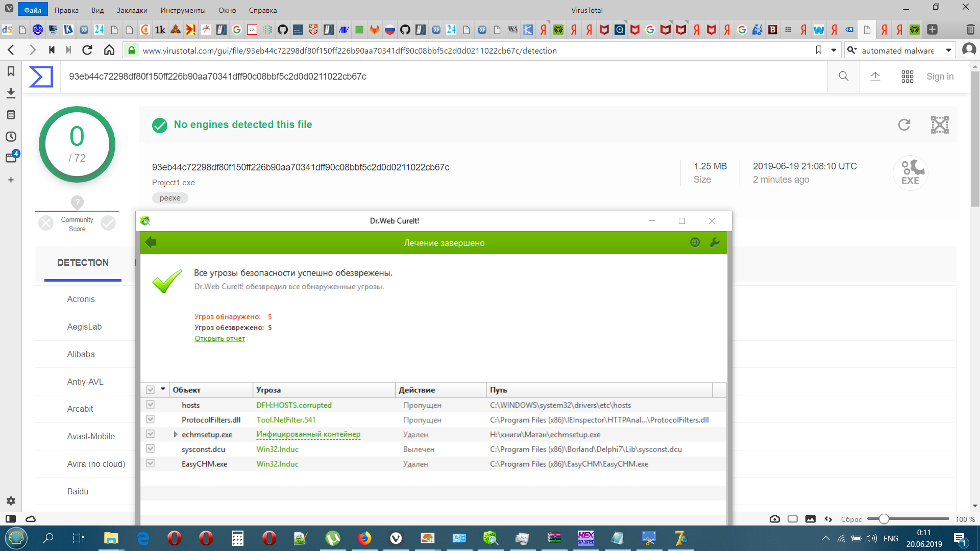Open search engine dropdown arrow

click(x=948, y=50)
